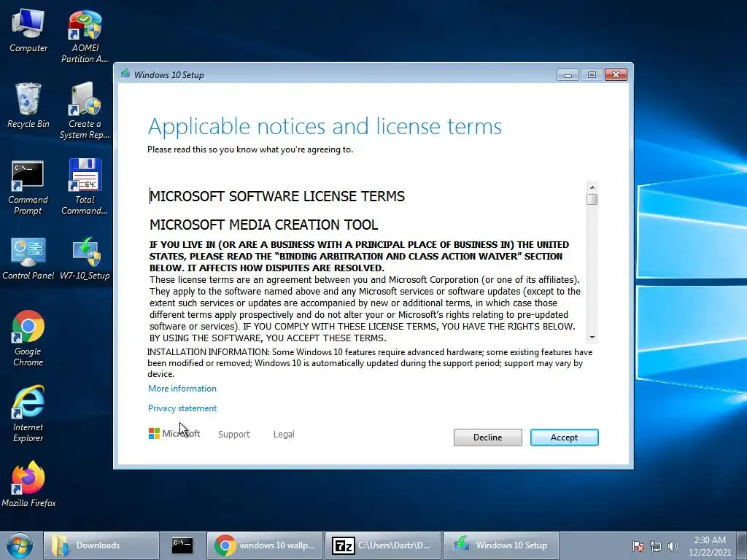747x560 pixels.
Task: Open the Command Prompt desktop shortcut
Action: 28,187
